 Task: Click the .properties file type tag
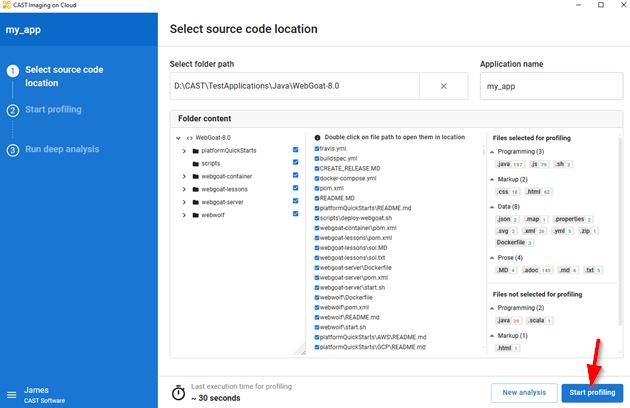click(573, 219)
